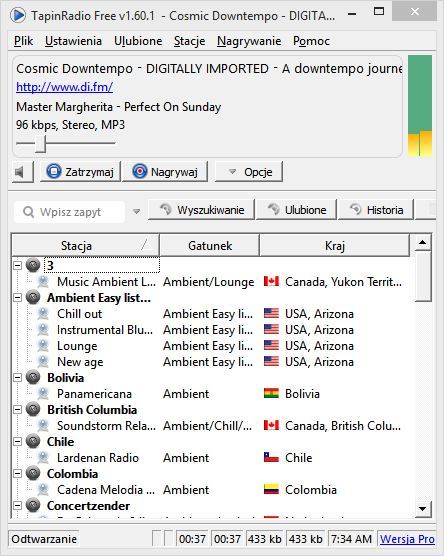The image size is (444, 556).
Task: Open the 'Ulubione' menu in menu bar
Action: 138,41
